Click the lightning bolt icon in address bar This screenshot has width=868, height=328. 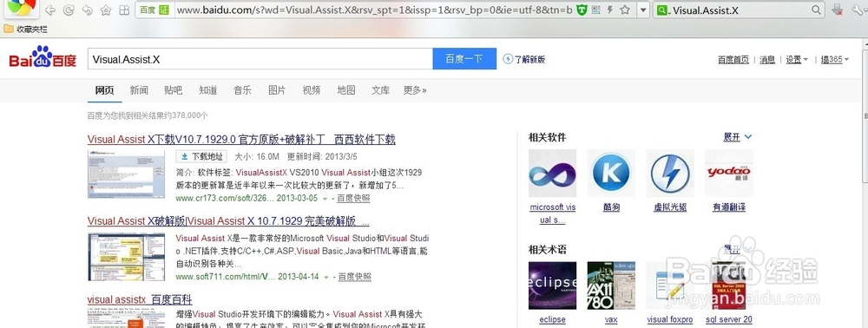click(610, 10)
